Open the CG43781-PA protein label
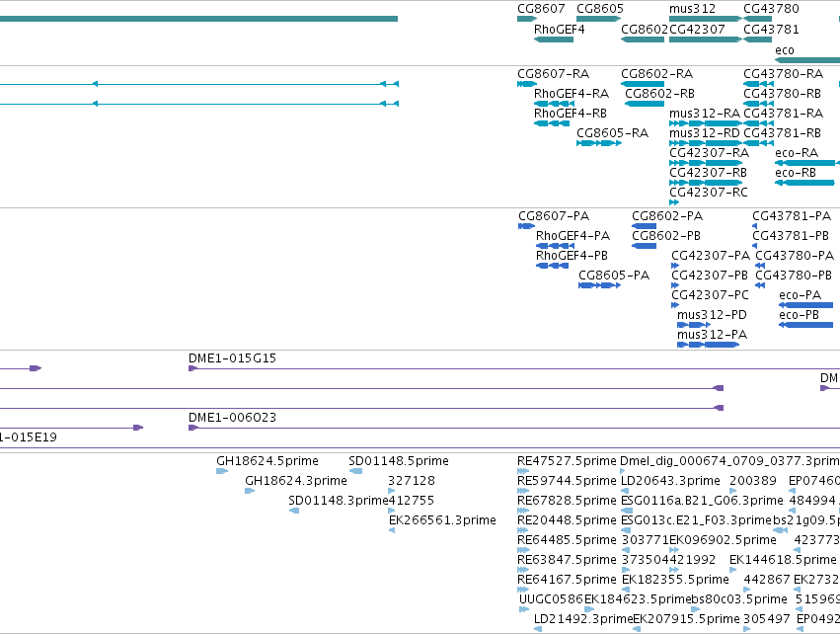 click(x=792, y=216)
